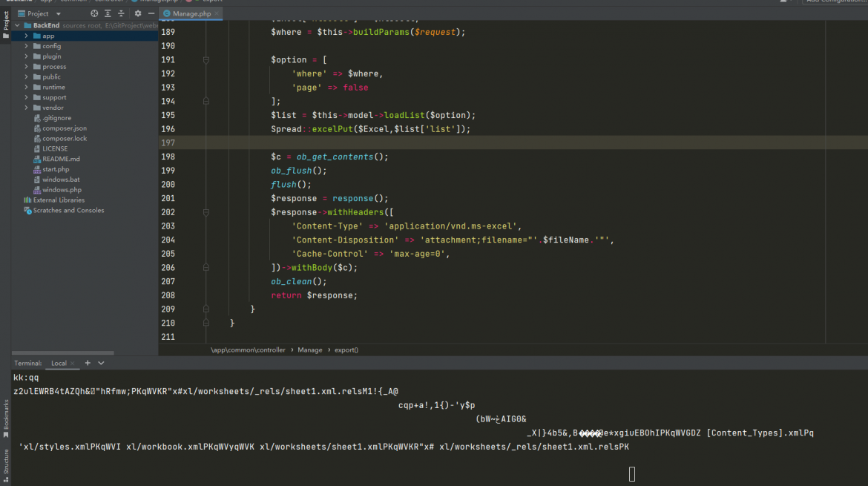Click the export() breadcrumb
Viewport: 868px width, 486px height.
346,349
